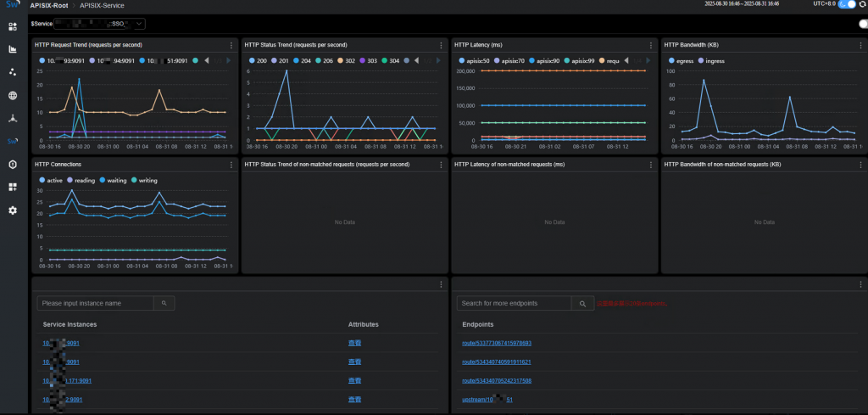The width and height of the screenshot is (868, 415).
Task: Go to next legend page in Status Trend
Action: [438, 60]
